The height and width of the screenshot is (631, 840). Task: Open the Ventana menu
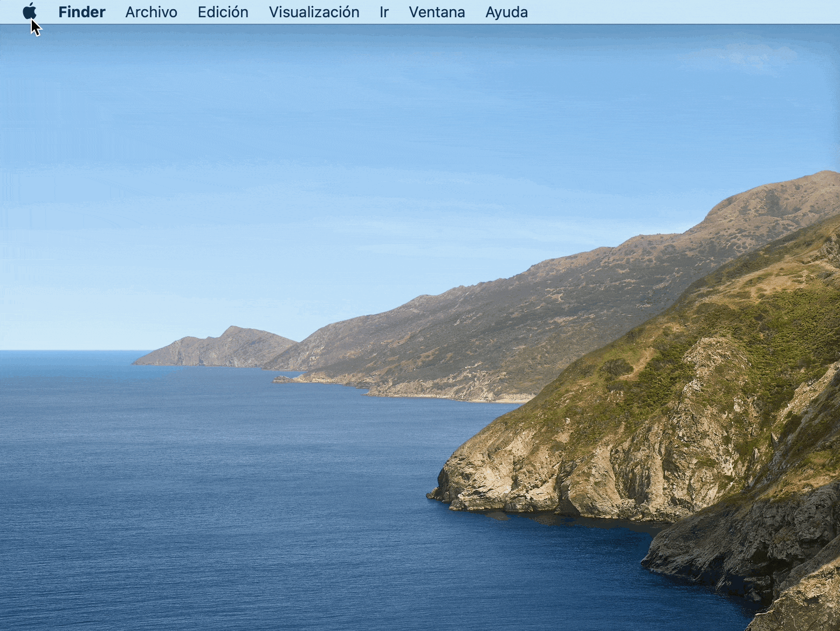point(437,12)
